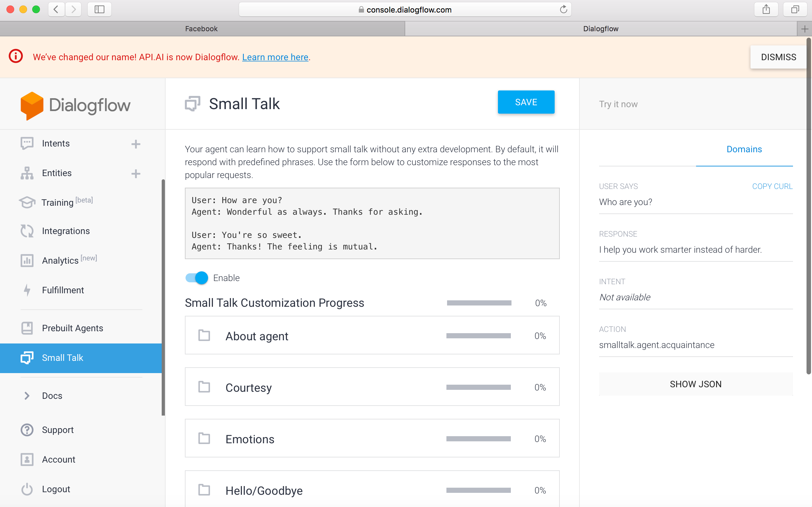Click the sidebar vertical scrollbar
The image size is (812, 507).
point(163,297)
